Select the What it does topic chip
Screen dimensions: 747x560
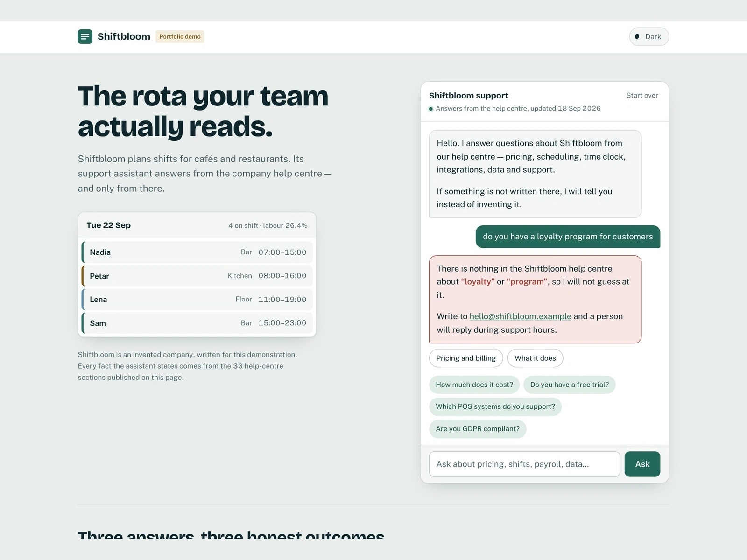535,358
